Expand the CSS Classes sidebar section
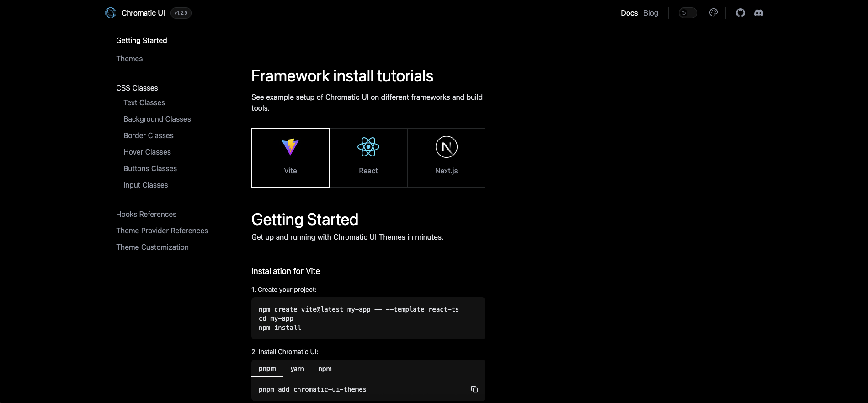 point(137,88)
